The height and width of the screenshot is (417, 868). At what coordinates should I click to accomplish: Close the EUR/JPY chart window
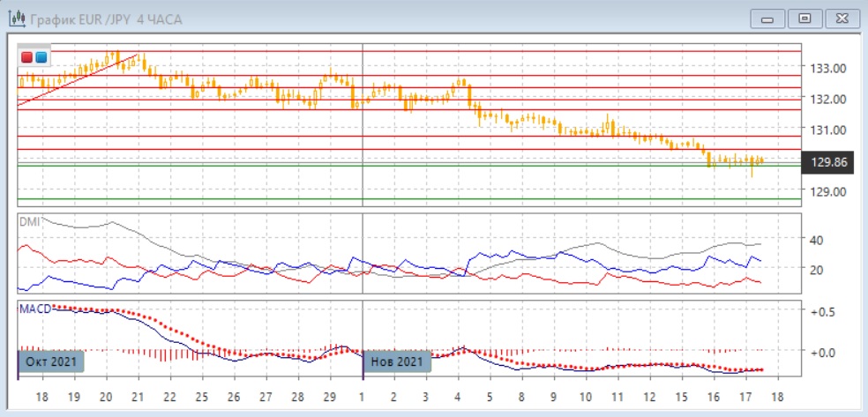[841, 19]
